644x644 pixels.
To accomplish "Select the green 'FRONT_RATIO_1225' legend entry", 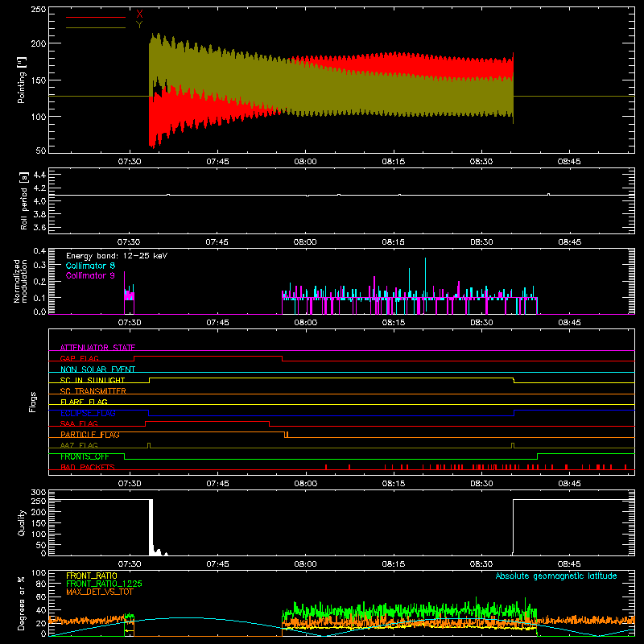I will tap(105, 584).
